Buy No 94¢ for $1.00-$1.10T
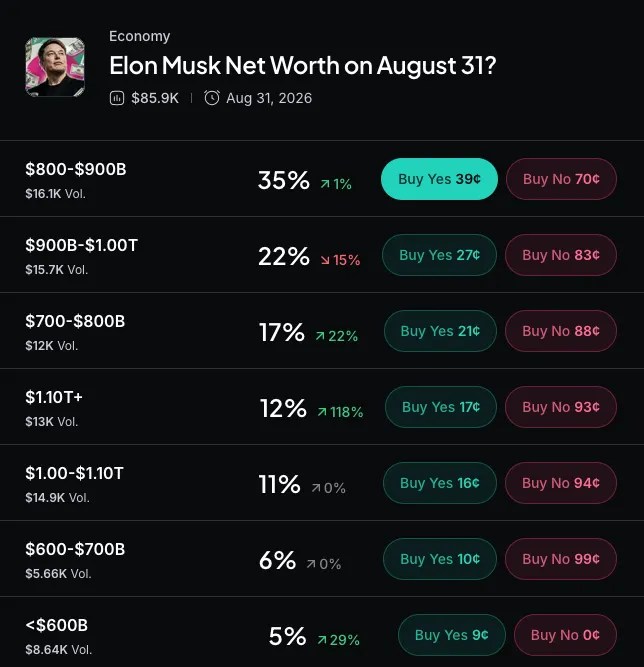644x667 pixels. (561, 483)
